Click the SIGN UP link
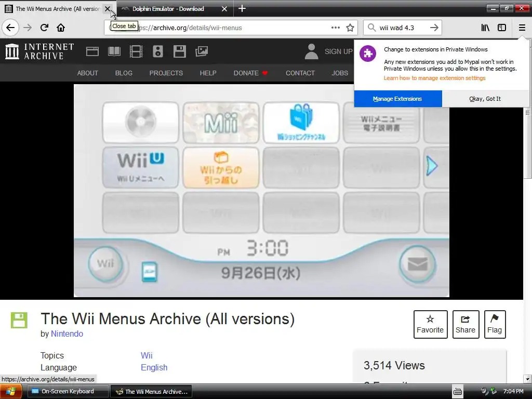Viewport: 532px width, 399px height. [338, 51]
